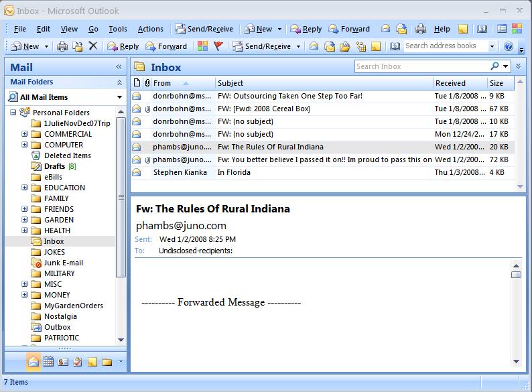Open message 'FW: Outsourcing Taken One Step Too Far!'
This screenshot has width=532, height=392.
(322, 96)
